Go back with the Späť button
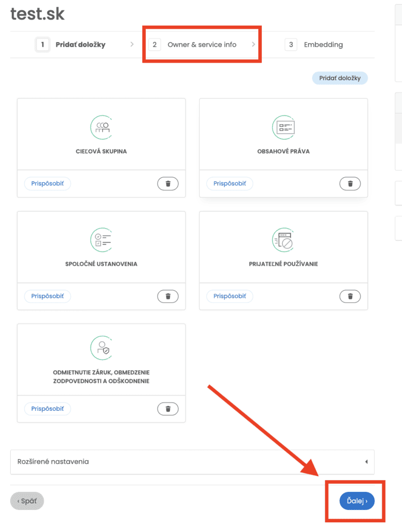Viewport: 402px width, 532px height. pyautogui.click(x=27, y=501)
